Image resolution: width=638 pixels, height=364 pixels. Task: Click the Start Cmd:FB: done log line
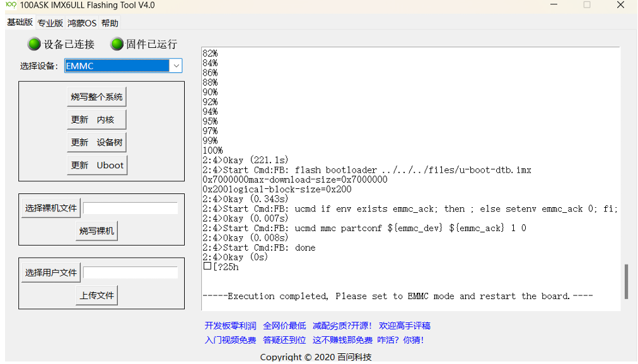point(258,248)
